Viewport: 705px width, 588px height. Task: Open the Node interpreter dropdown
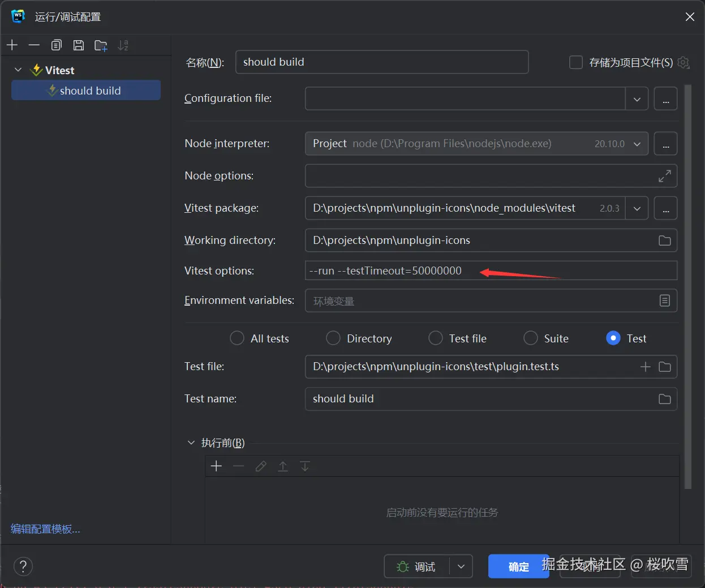click(637, 144)
